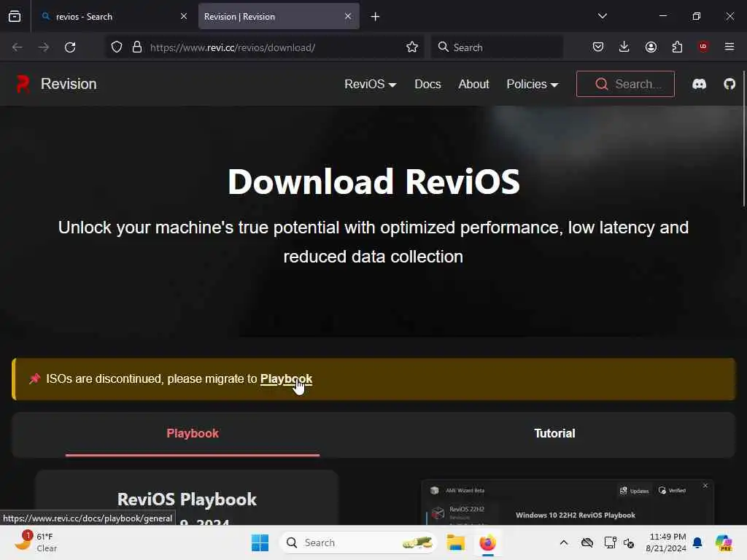This screenshot has height=560, width=747.
Task: Close the revios - Search tab
Action: click(184, 16)
